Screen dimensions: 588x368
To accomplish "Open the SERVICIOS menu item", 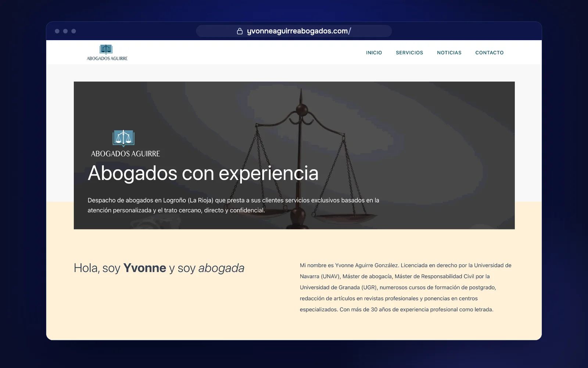I will (409, 53).
